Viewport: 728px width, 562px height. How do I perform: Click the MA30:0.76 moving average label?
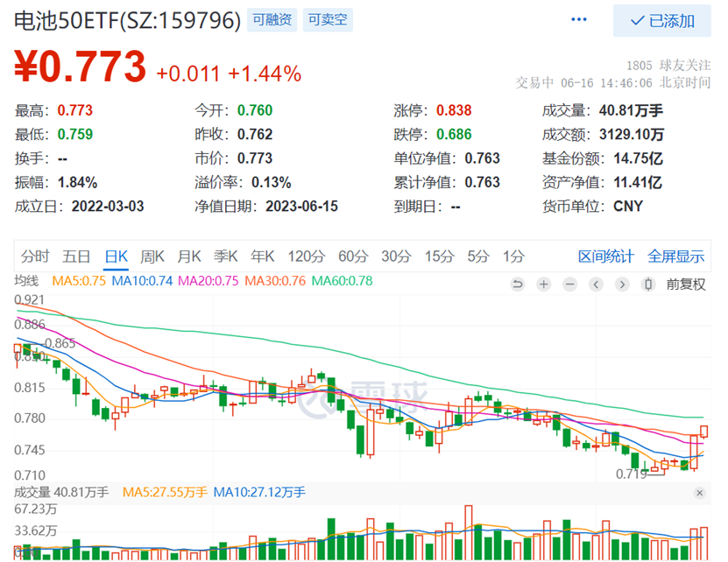pyautogui.click(x=275, y=281)
